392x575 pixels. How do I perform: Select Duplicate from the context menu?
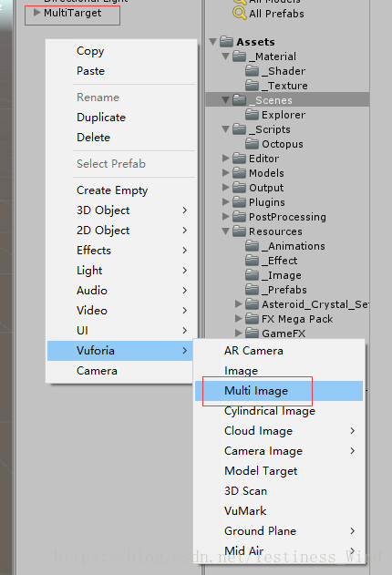(120, 118)
